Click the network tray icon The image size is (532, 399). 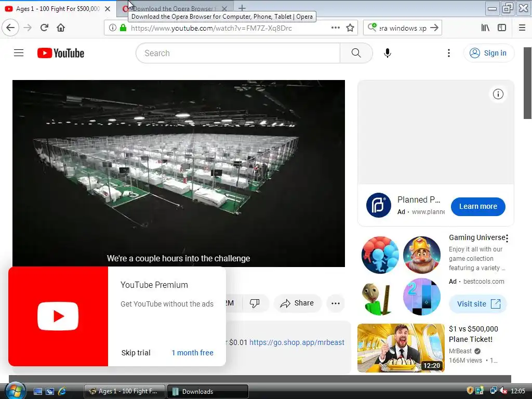(x=494, y=391)
